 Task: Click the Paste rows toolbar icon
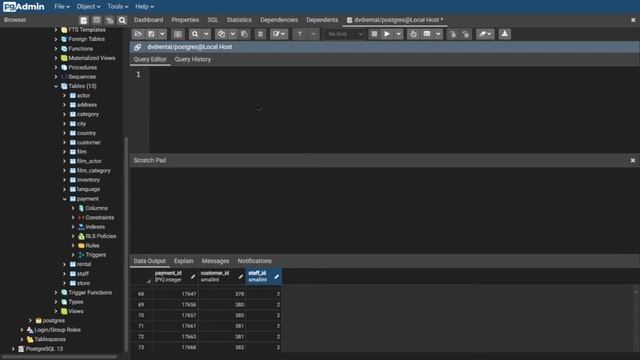tap(244, 34)
